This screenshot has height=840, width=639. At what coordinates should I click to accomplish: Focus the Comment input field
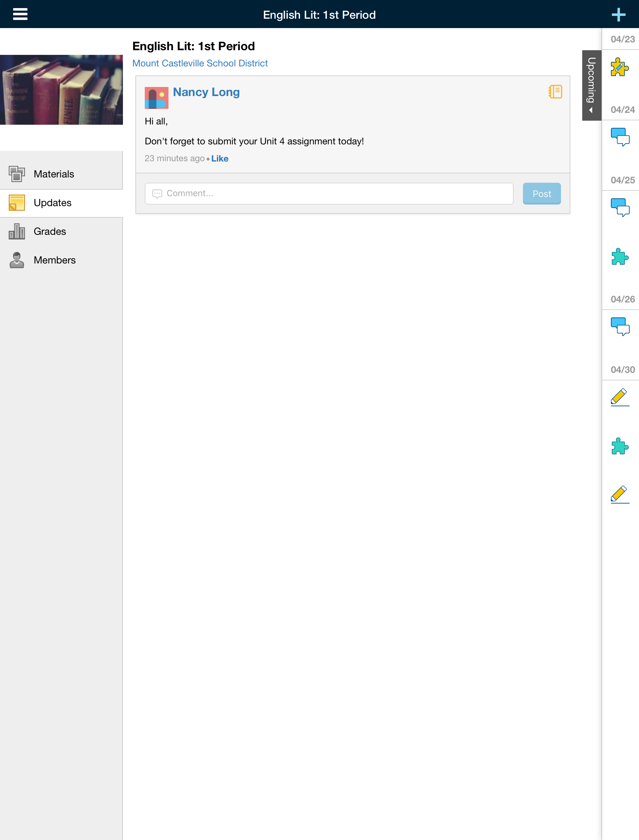[x=329, y=193]
